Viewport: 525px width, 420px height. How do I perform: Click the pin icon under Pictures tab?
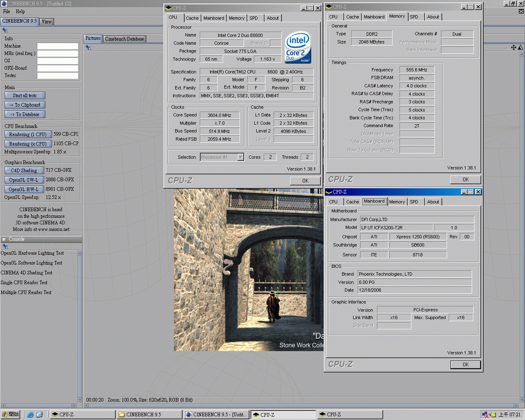point(88,48)
